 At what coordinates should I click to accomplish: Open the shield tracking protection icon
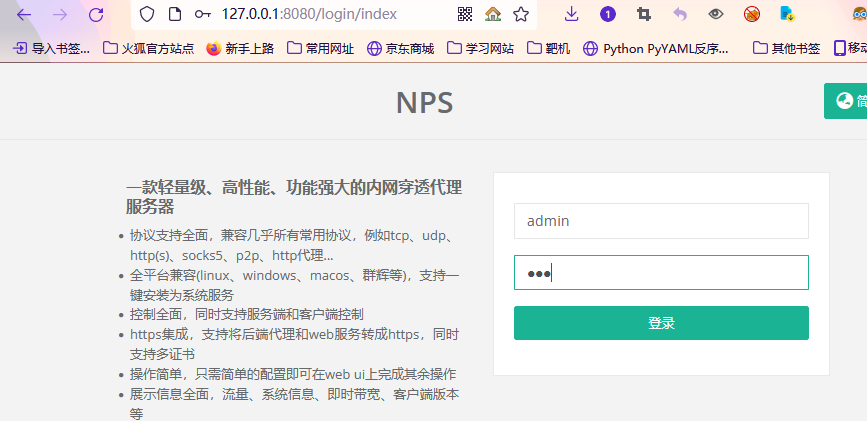(147, 14)
